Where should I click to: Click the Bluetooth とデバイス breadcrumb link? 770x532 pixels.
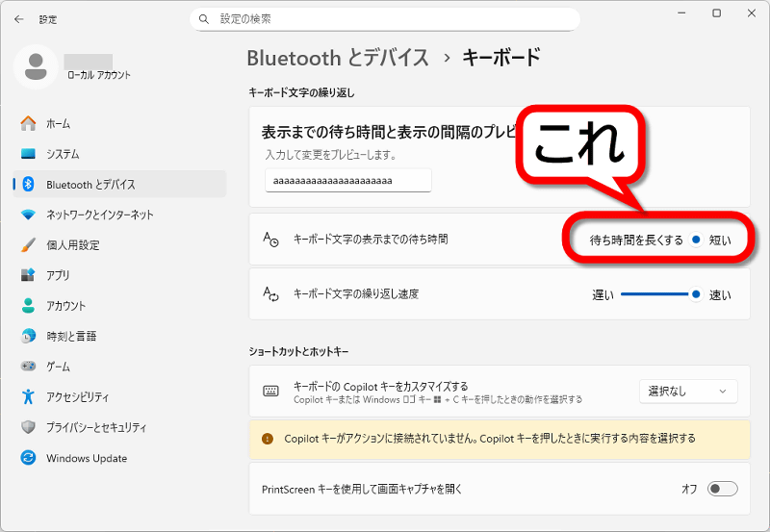pos(338,58)
